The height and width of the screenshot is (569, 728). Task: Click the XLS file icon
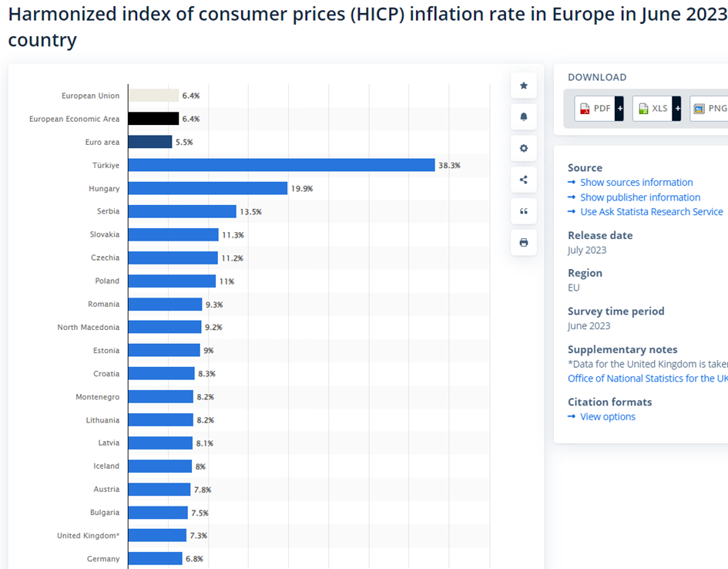pyautogui.click(x=643, y=109)
